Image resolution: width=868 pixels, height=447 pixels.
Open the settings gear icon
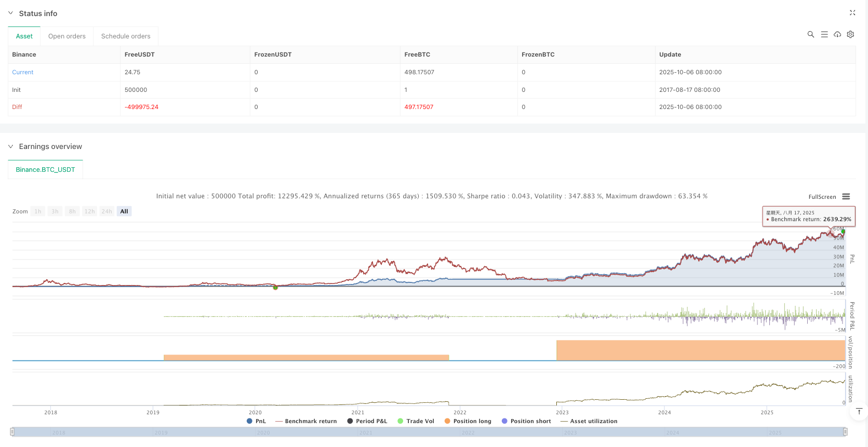tap(850, 34)
